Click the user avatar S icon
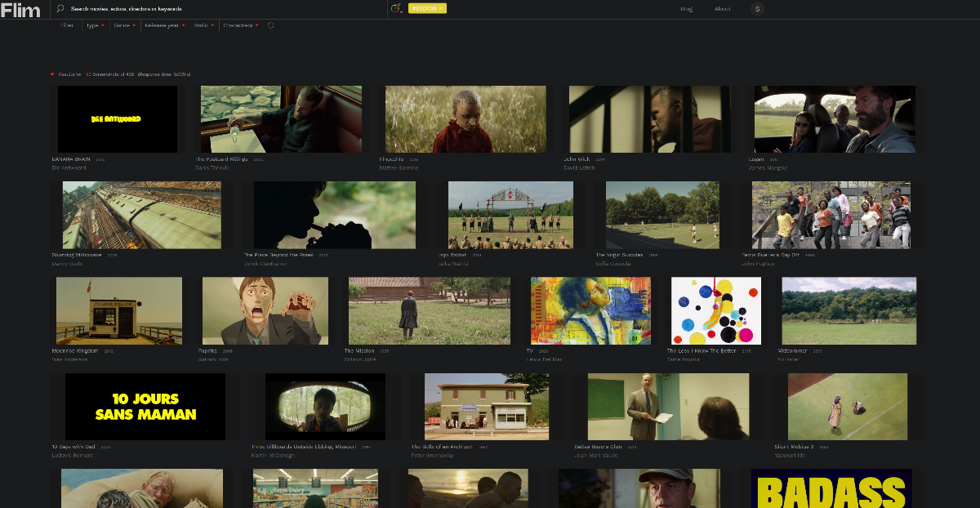Viewport: 980px width, 508px height. [758, 9]
